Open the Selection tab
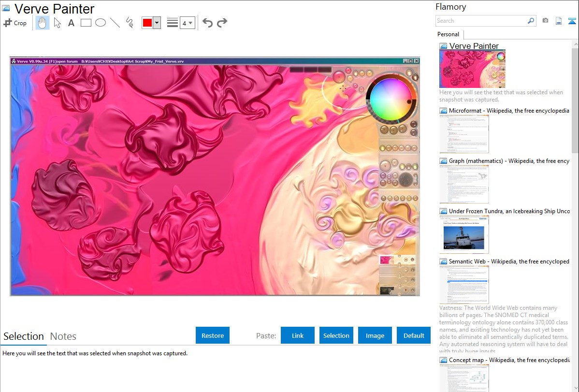The image size is (579, 392). coord(24,336)
